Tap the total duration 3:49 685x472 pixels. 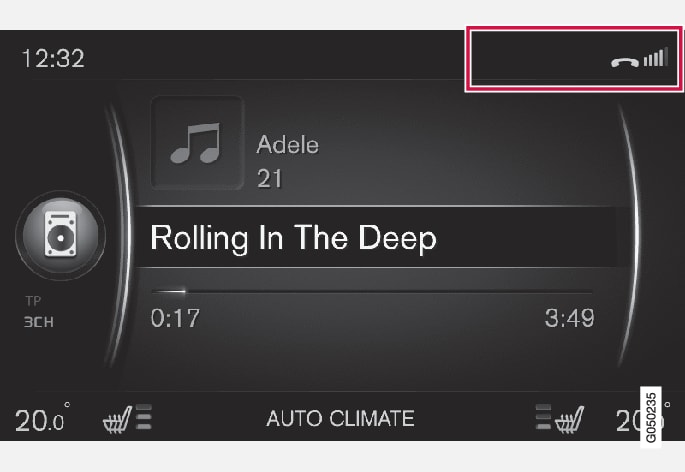click(569, 319)
